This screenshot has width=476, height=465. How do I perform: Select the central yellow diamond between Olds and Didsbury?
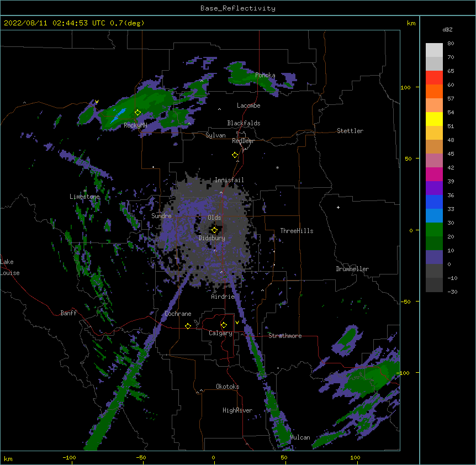tap(215, 230)
